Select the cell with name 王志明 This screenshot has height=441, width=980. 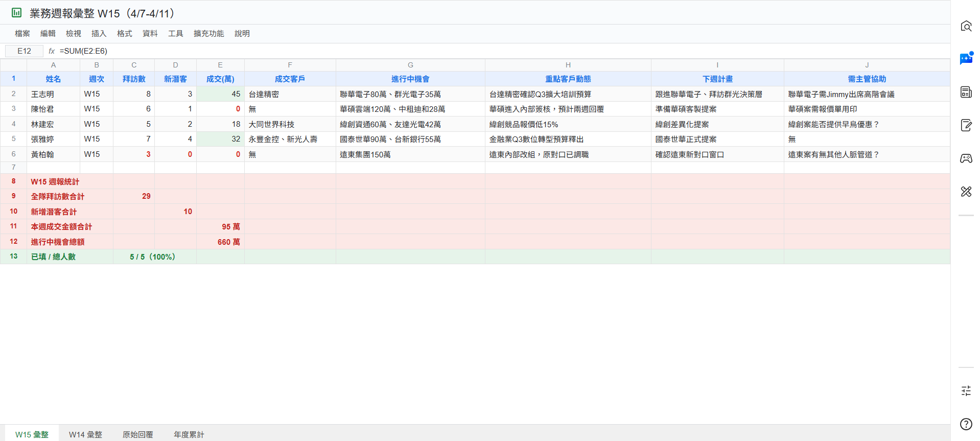[x=53, y=94]
